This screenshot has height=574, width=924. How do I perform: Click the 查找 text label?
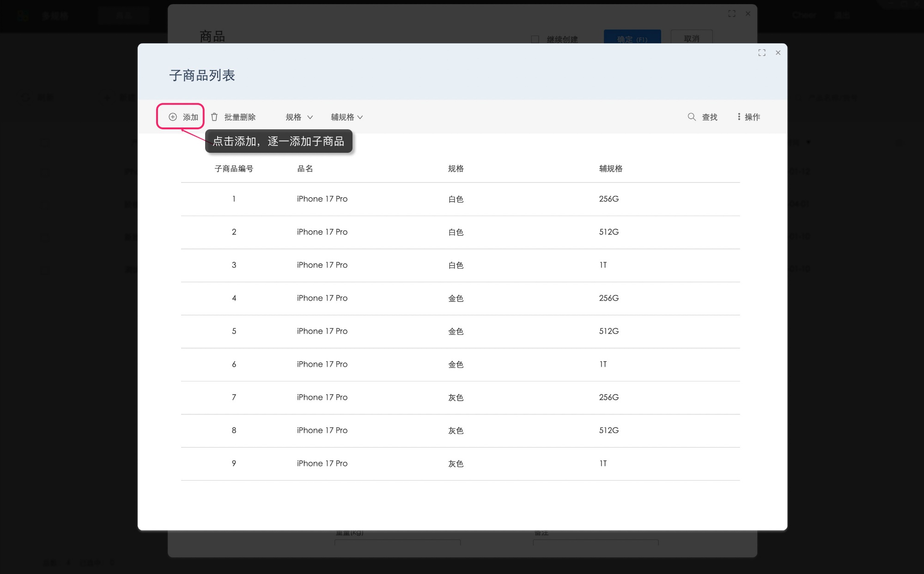710,117
